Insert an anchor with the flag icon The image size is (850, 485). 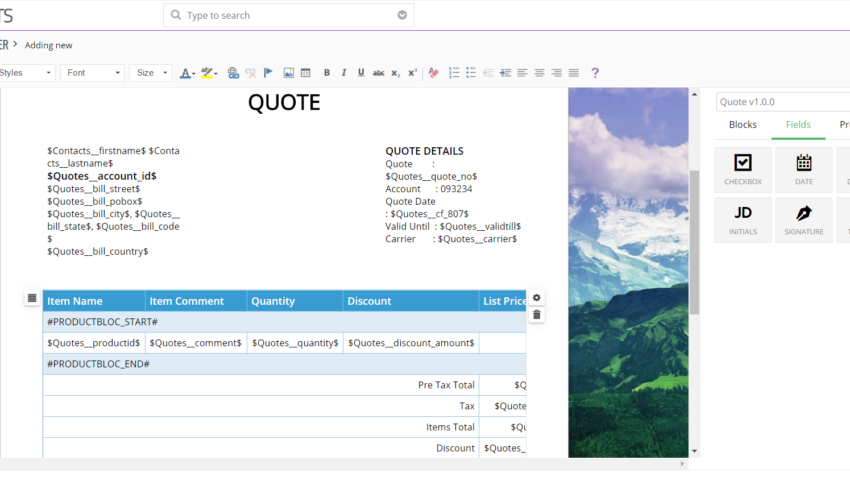tap(268, 73)
